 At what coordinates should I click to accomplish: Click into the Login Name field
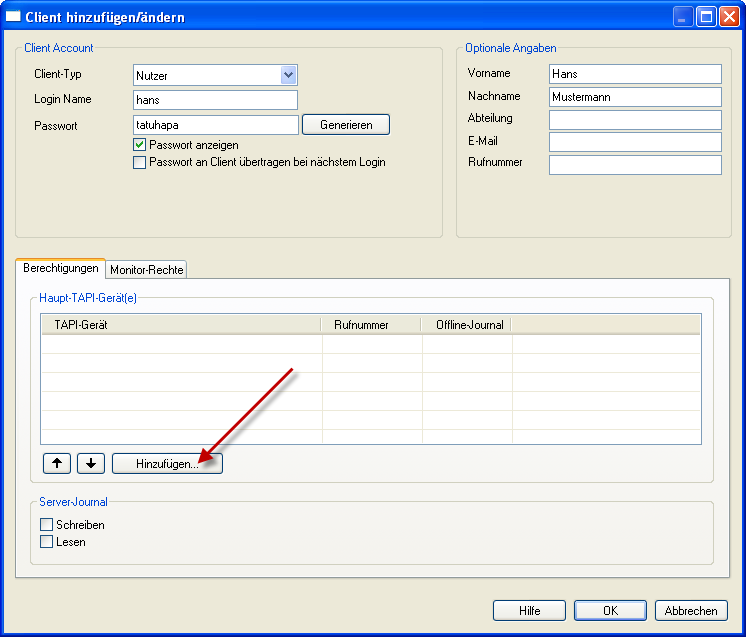coord(215,100)
